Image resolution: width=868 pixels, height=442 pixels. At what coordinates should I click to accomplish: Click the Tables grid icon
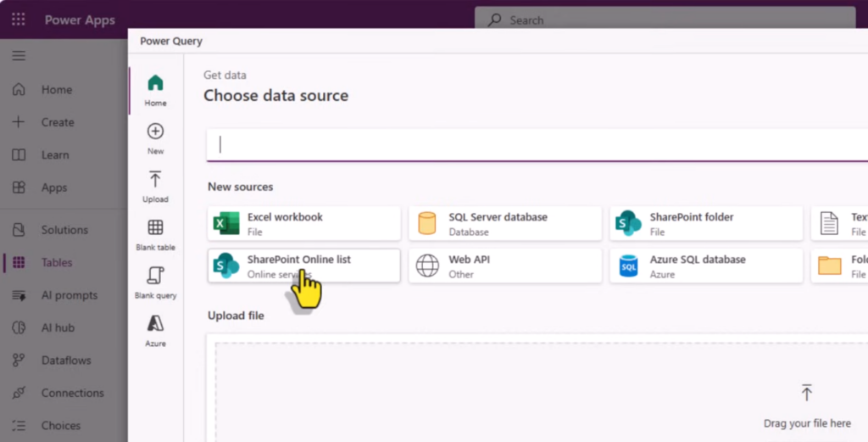[19, 262]
